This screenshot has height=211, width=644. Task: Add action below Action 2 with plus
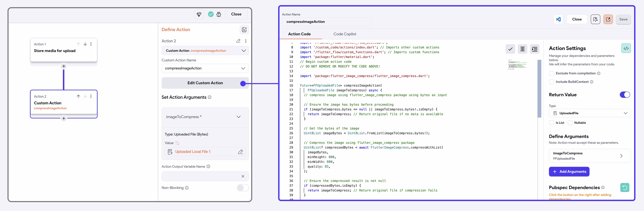coord(64,118)
